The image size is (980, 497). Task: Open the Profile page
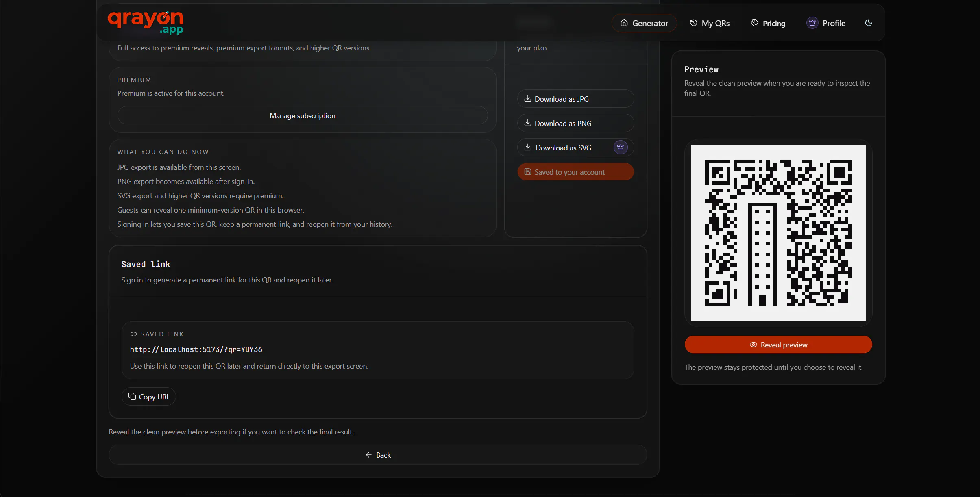(826, 23)
